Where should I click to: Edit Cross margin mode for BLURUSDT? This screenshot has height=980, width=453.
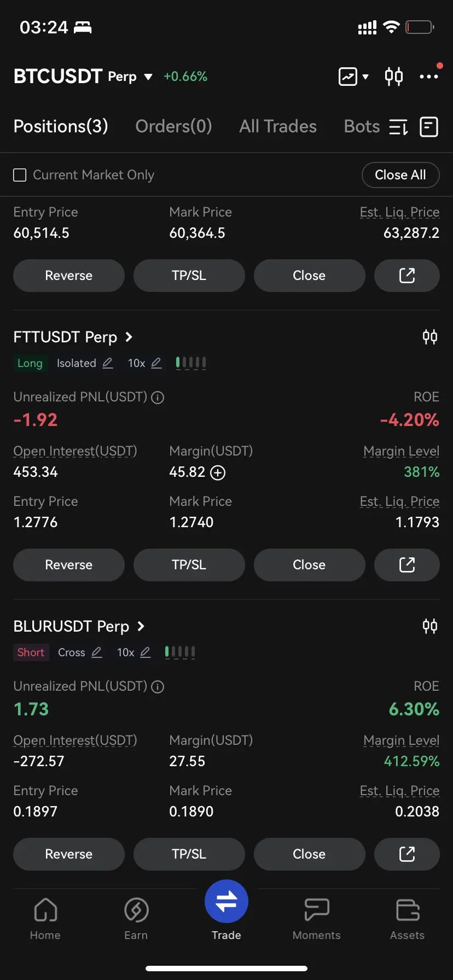[97, 652]
